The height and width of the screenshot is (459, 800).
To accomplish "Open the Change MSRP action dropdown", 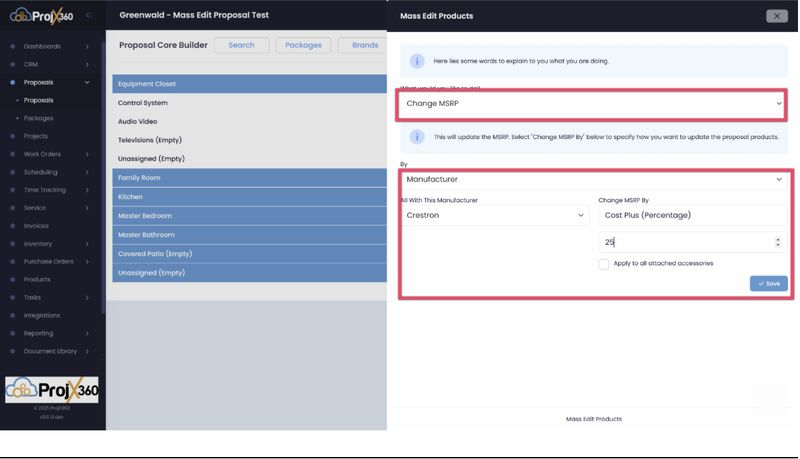I will [592, 104].
